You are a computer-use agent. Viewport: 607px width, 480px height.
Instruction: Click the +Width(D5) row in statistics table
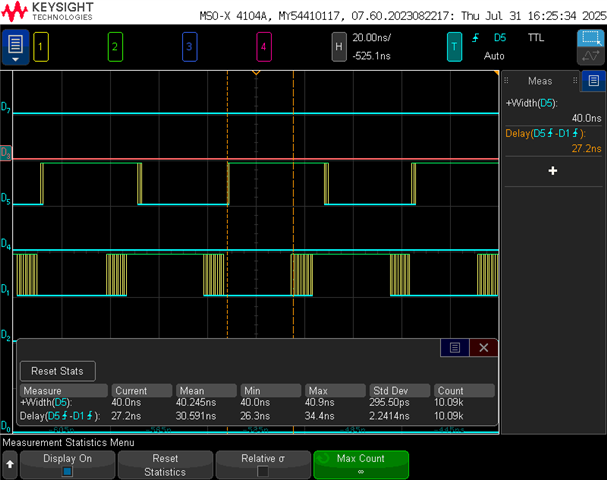coord(257,403)
